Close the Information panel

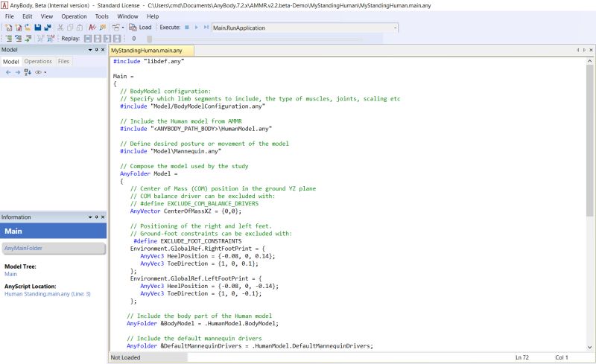pos(103,217)
